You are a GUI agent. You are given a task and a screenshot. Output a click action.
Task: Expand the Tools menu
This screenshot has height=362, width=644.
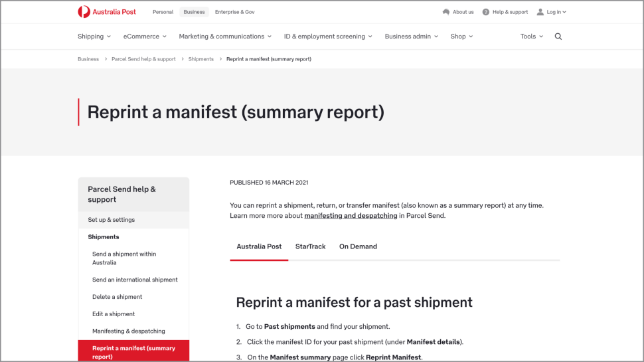point(532,37)
